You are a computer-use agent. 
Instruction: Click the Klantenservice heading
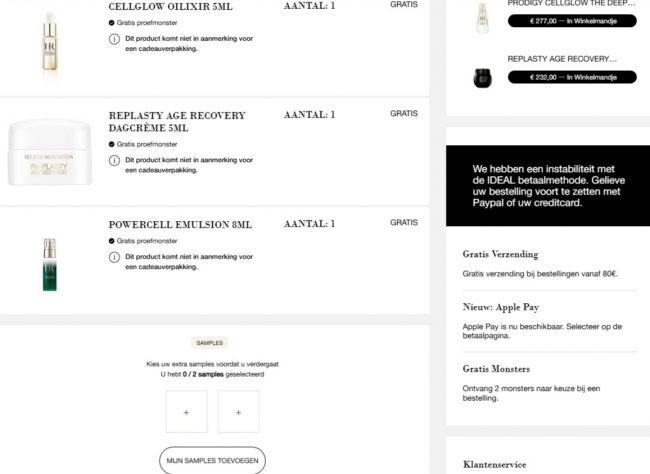(495, 464)
